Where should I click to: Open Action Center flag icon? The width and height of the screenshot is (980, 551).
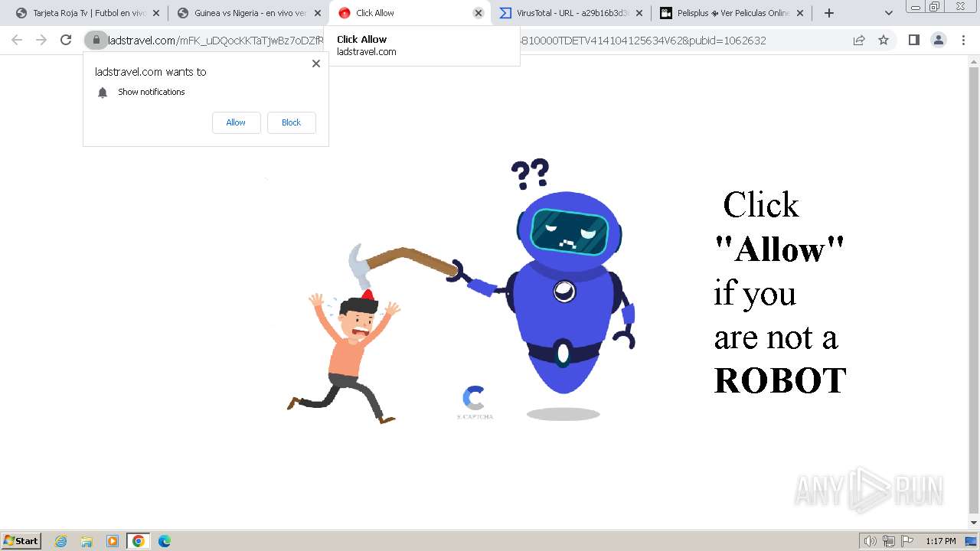coord(907,541)
